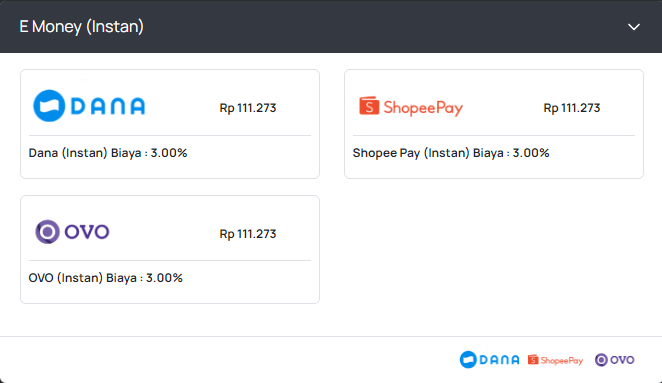Select OVO (Instan) Biaya 3.00% label

click(x=106, y=278)
